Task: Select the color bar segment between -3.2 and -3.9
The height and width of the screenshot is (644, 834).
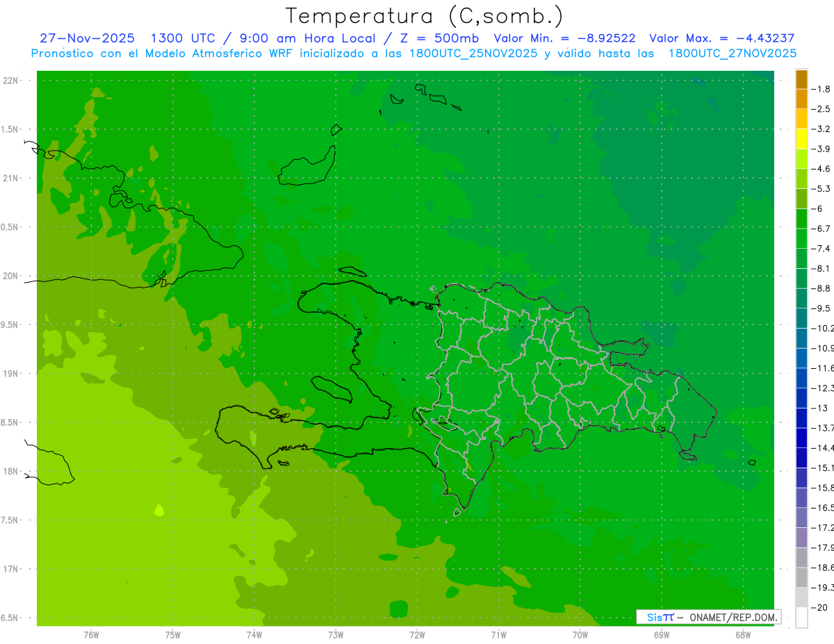Action: coord(801,139)
